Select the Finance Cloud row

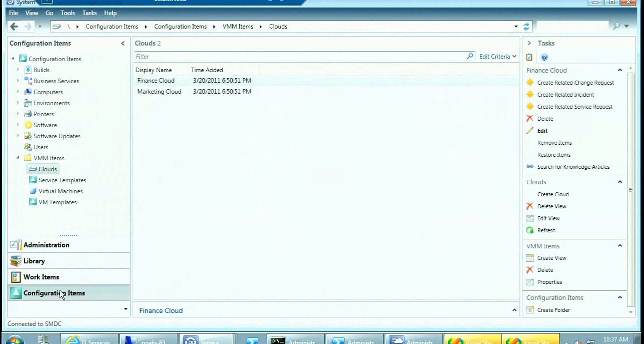pos(326,81)
